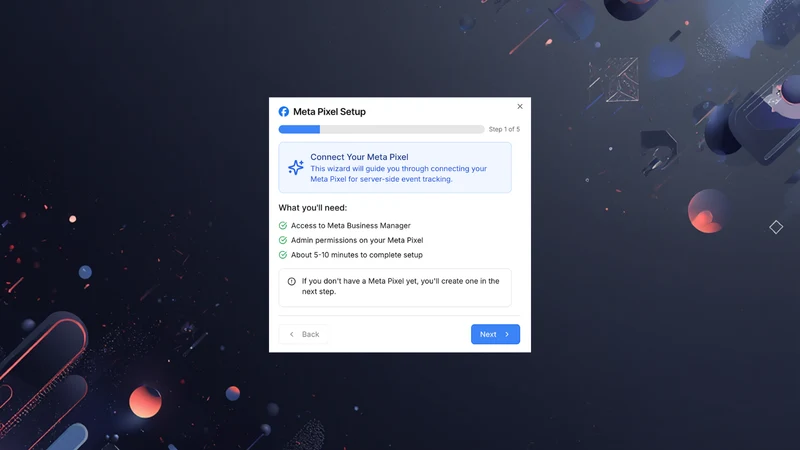This screenshot has height=450, width=800.
Task: Click the checkmark icon next to About 5-10 minutes
Action: pyautogui.click(x=283, y=255)
